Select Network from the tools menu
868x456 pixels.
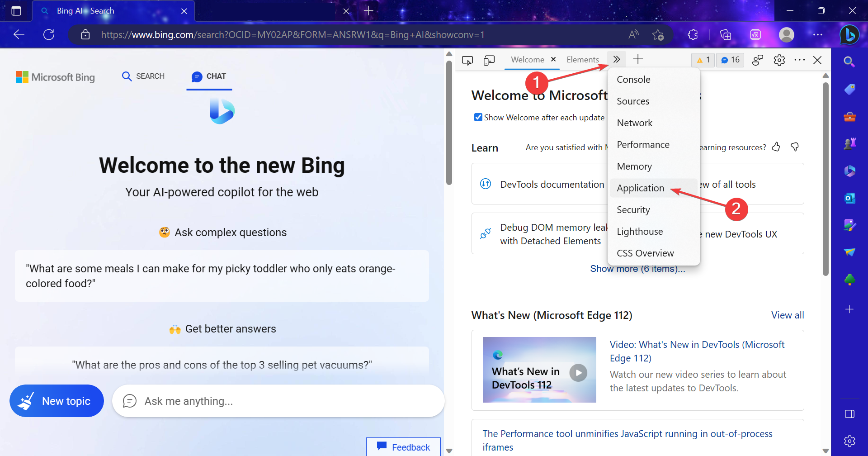click(x=654, y=123)
